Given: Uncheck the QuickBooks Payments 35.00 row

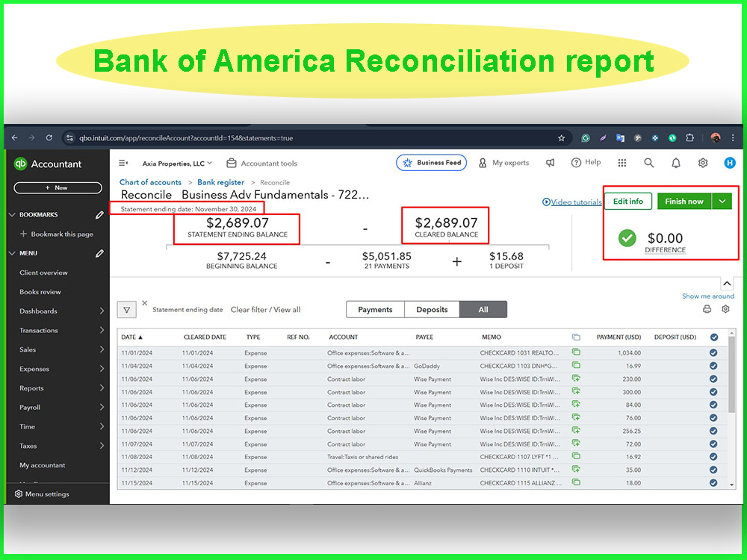Looking at the screenshot, I should coord(713,470).
